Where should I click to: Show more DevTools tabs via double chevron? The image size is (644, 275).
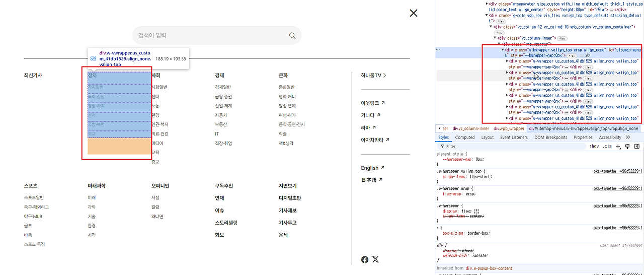(x=628, y=137)
